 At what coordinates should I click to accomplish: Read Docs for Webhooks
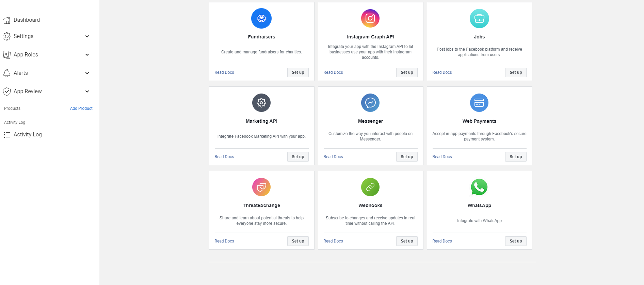click(333, 241)
